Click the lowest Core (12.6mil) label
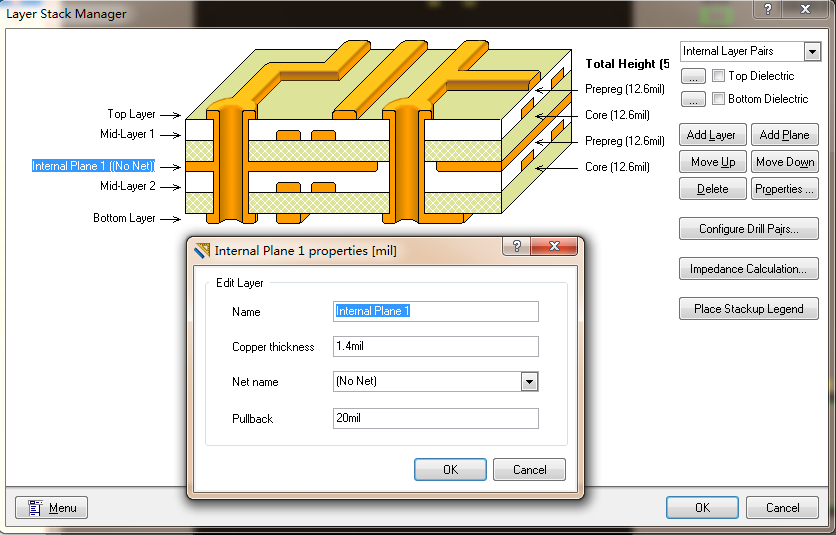 617,167
